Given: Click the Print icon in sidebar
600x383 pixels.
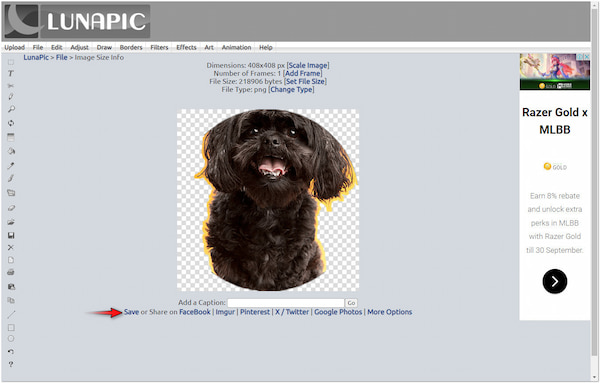Looking at the screenshot, I should [11, 272].
